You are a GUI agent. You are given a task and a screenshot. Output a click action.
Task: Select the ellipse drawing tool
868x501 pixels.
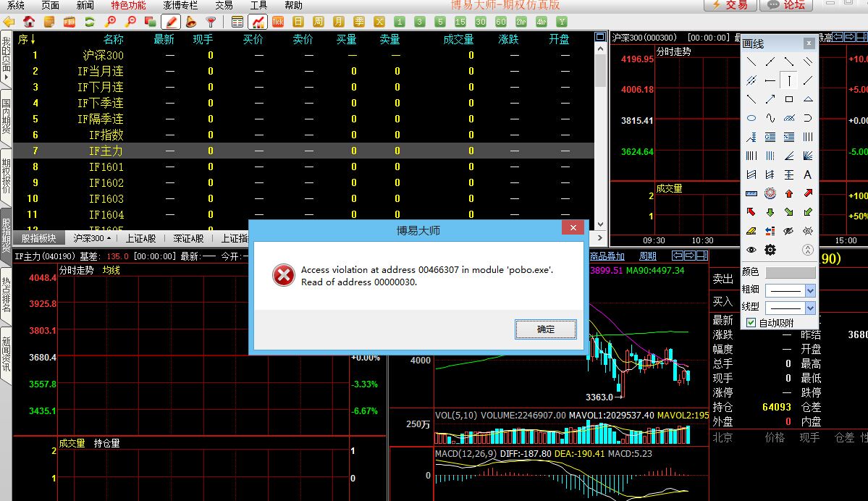click(x=751, y=118)
